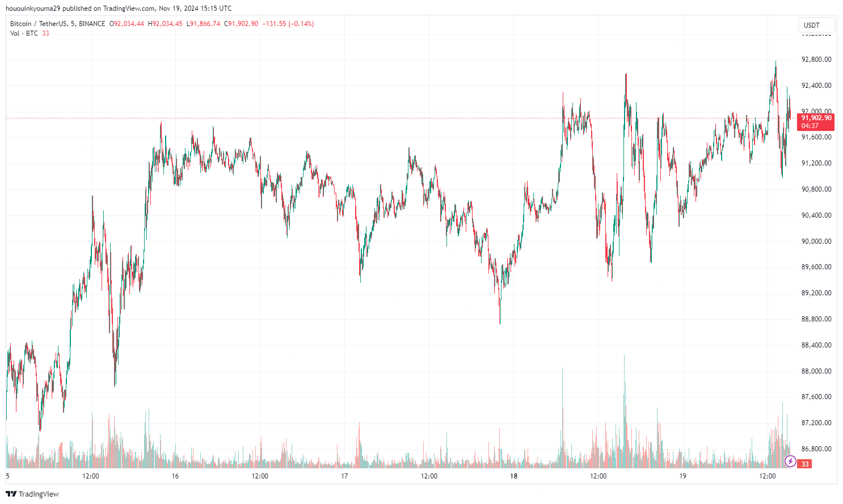Click the close value C91,902.90

coord(241,24)
